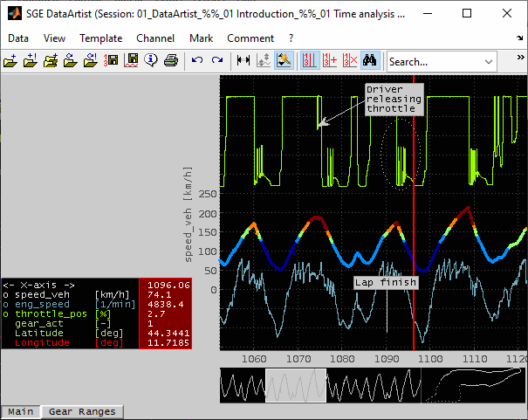Click the longitude value 11.7185
The width and height of the screenshot is (528, 420).
coord(168,343)
